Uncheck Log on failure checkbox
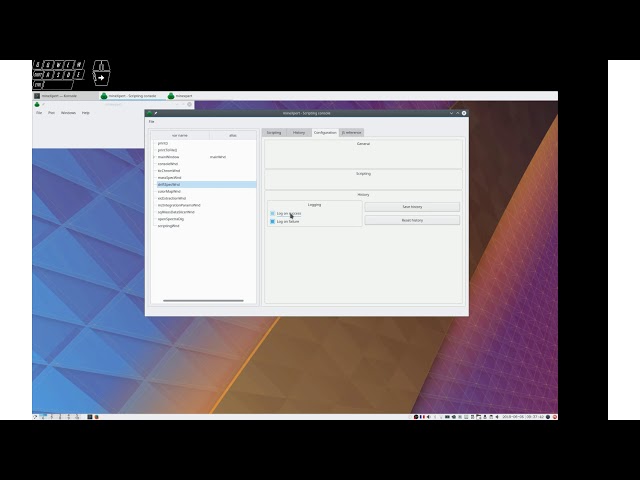Image resolution: width=640 pixels, height=480 pixels. (x=273, y=221)
